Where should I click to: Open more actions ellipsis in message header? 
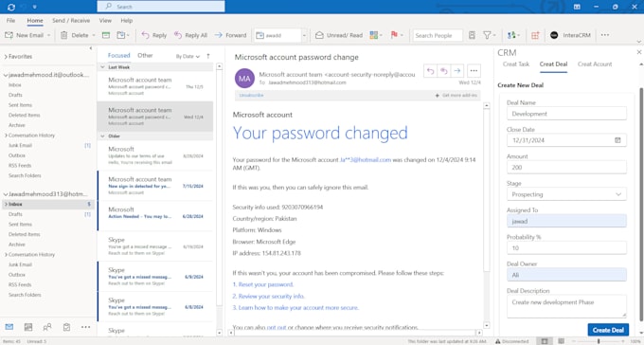474,71
